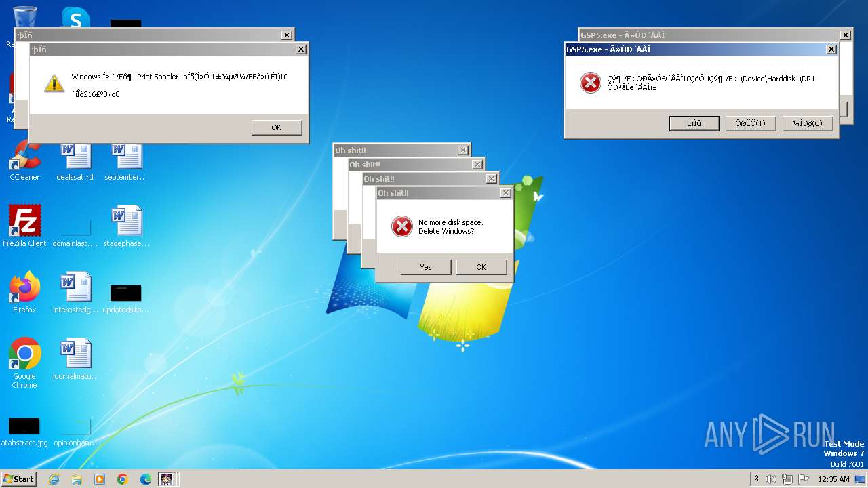Click OK in the Print Spooler warning dialog
The image size is (868, 488).
tap(276, 127)
